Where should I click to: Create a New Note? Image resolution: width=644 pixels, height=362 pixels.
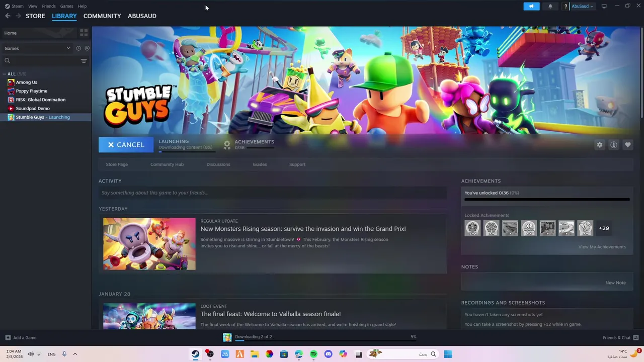pos(615,283)
